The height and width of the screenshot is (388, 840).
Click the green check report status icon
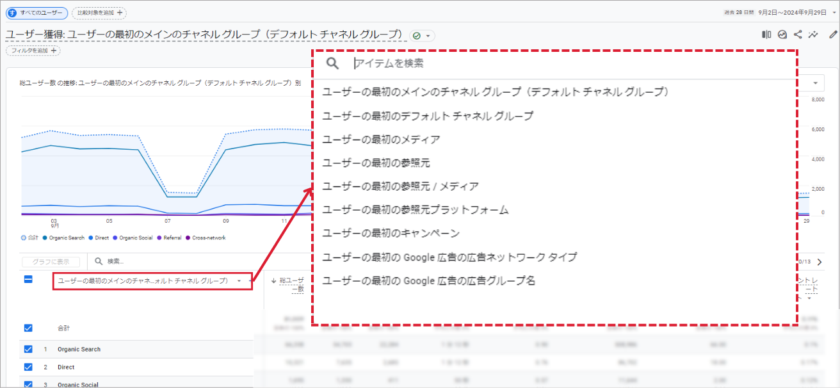click(x=417, y=36)
